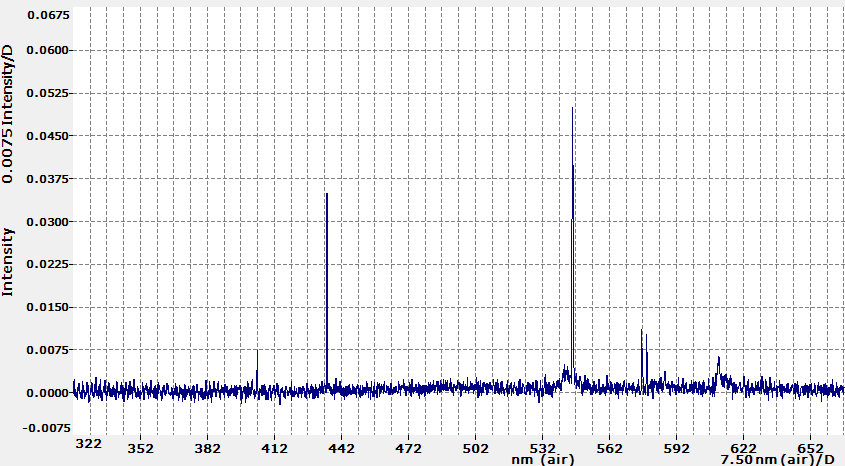
Task: Click the 322 x-axis tick label
Action: point(89,446)
